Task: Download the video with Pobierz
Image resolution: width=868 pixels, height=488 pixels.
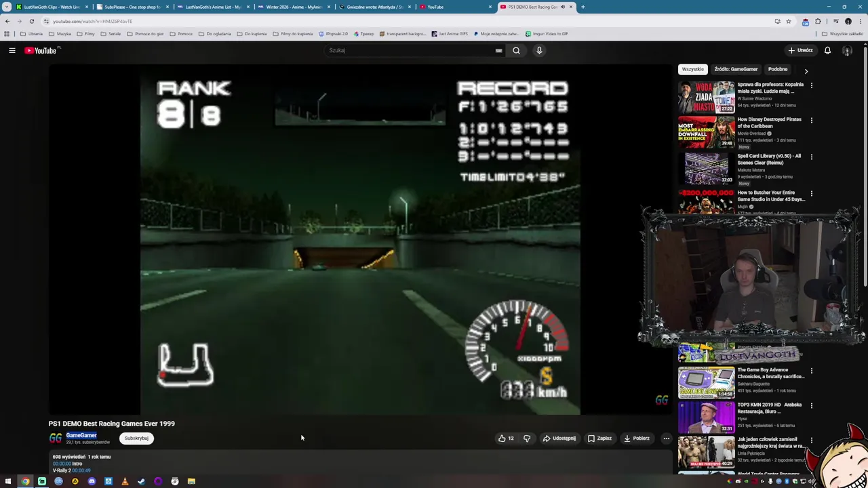Action: 637,438
